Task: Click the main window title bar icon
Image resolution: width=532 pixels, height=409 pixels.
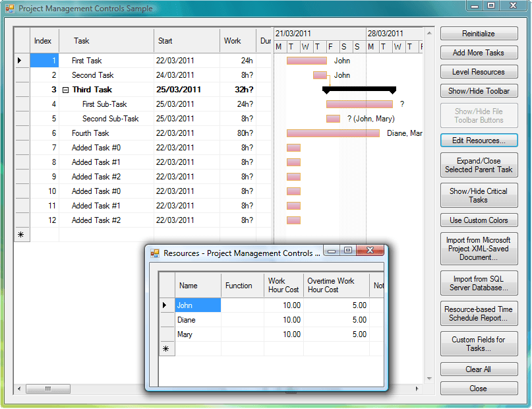Action: (10, 8)
